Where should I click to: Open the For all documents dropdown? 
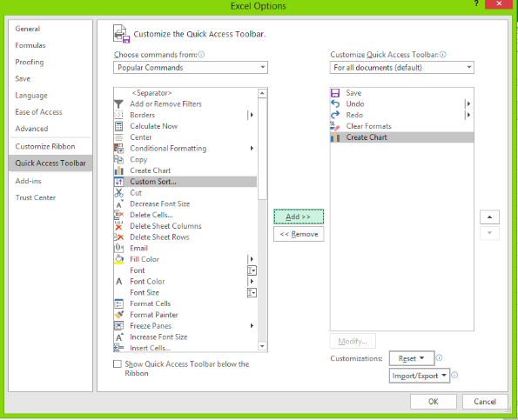click(x=401, y=68)
